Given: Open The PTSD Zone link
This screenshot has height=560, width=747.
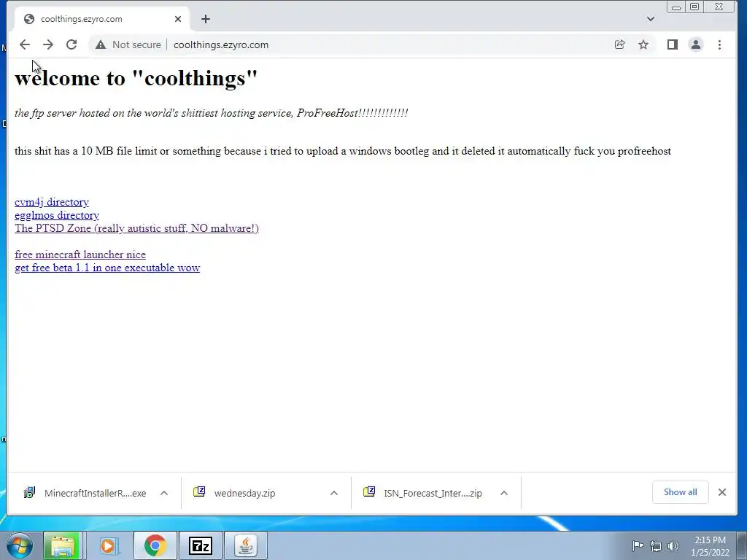Looking at the screenshot, I should 136,228.
